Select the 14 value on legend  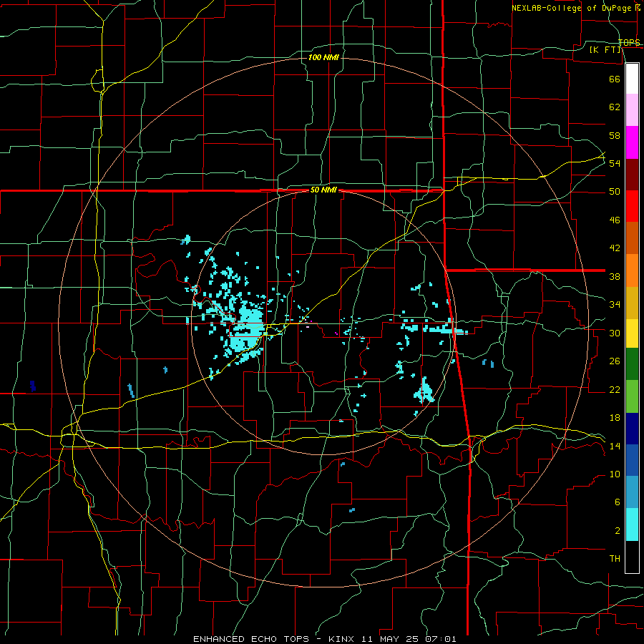(x=615, y=446)
